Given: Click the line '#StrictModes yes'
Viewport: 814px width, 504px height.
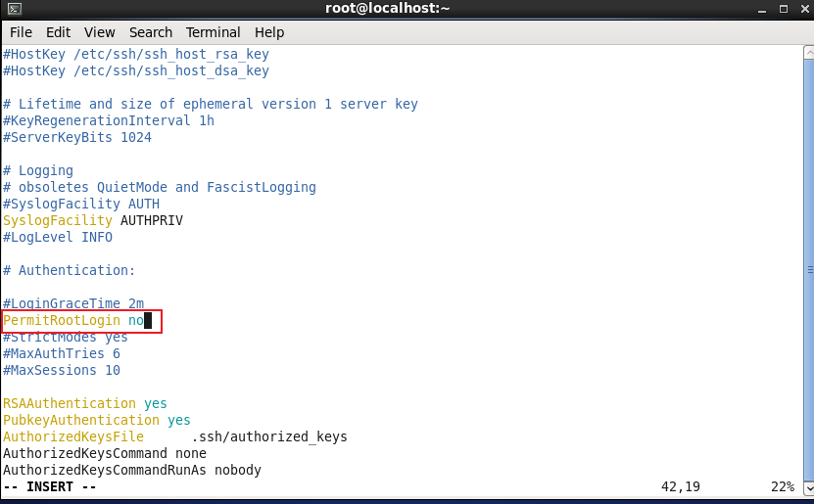Looking at the screenshot, I should [x=66, y=337].
